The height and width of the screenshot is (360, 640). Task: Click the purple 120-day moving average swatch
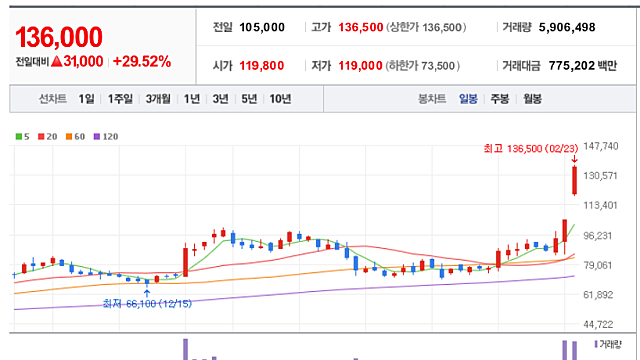click(97, 137)
